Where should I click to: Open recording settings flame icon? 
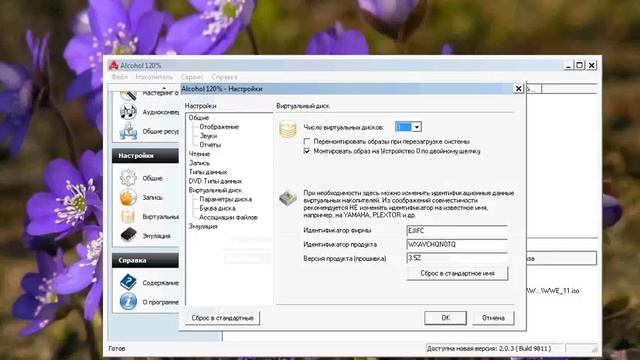[x=128, y=197]
